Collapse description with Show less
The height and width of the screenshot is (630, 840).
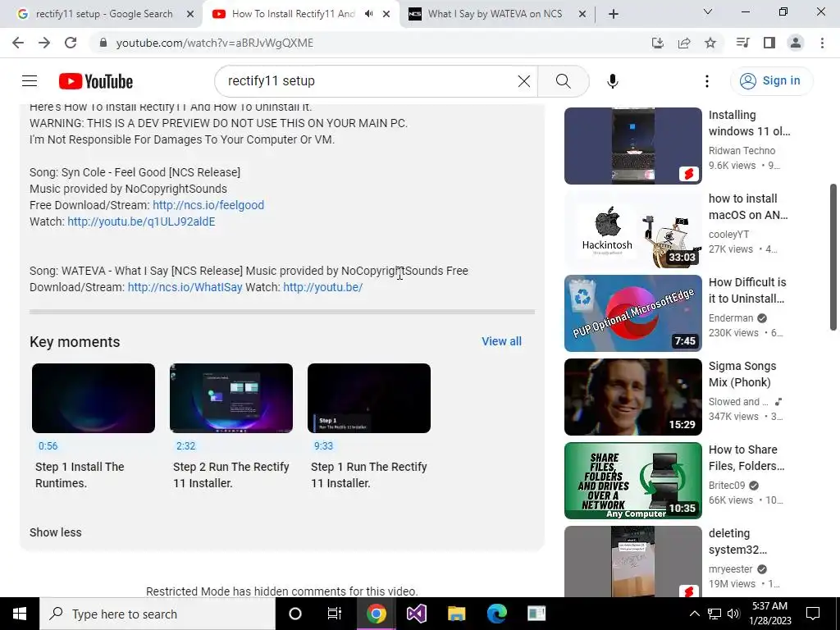point(56,532)
